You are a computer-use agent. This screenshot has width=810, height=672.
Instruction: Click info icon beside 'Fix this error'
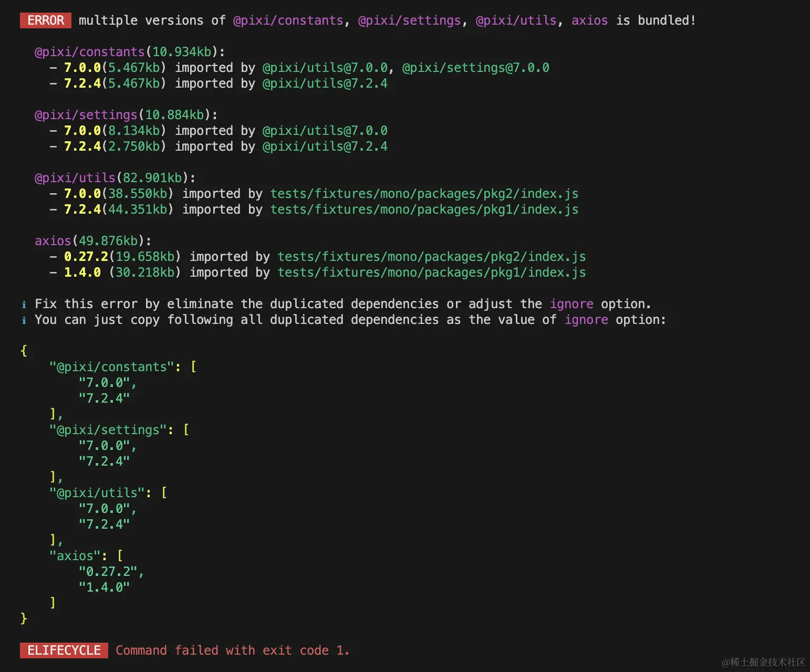[24, 304]
